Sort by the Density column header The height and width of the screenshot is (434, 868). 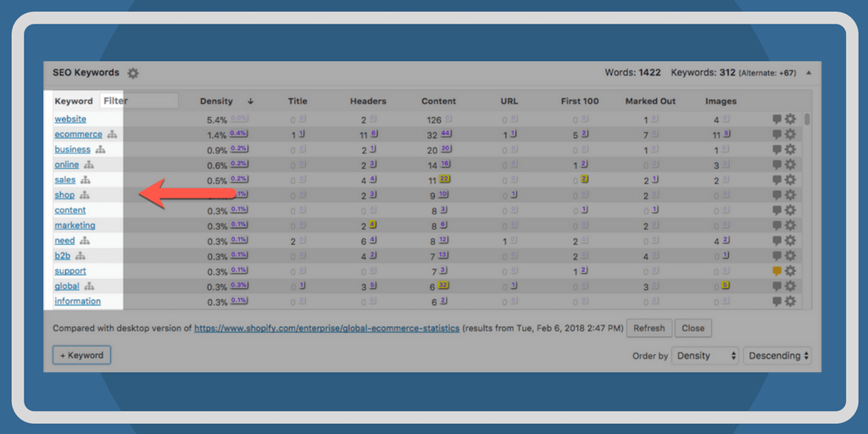click(x=217, y=101)
